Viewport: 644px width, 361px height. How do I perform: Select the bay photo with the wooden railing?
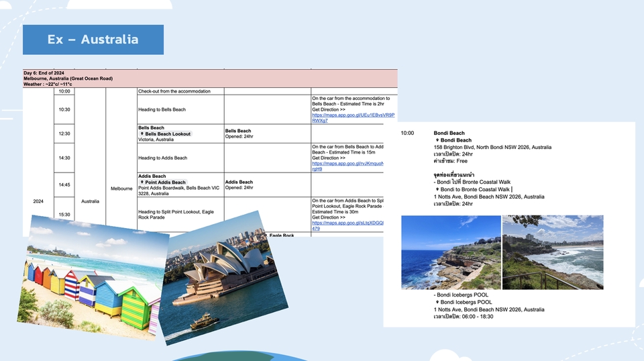click(x=553, y=252)
